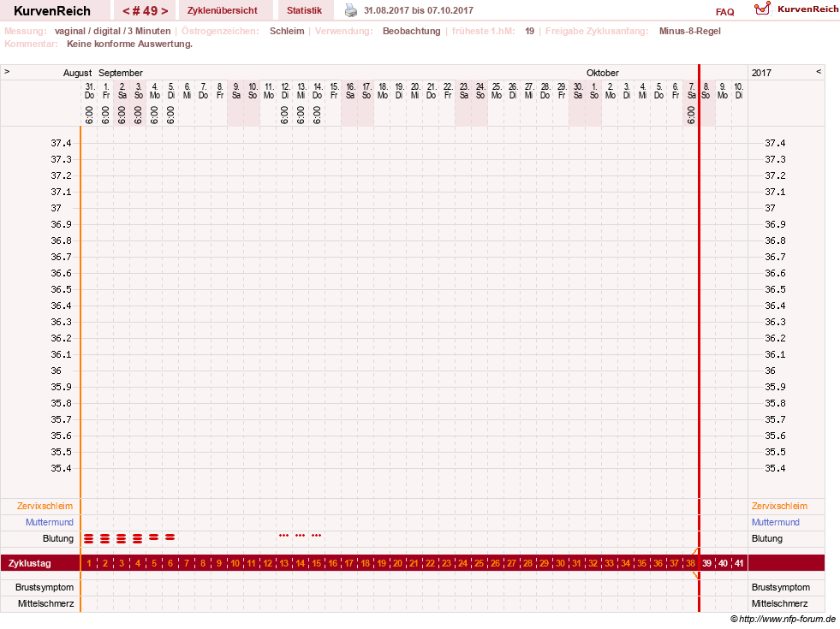Select cycle day 25 in Zyklustag row
The width and height of the screenshot is (840, 629).
(479, 563)
